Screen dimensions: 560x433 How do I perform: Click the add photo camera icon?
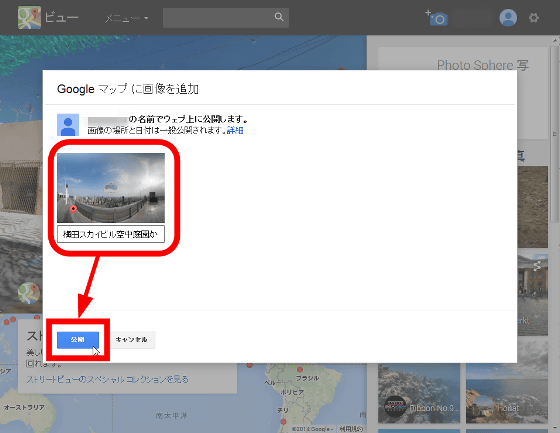click(436, 18)
